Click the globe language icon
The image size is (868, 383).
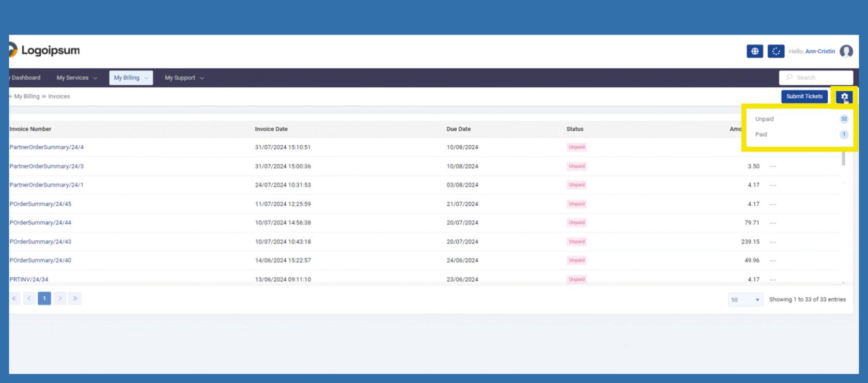(x=754, y=51)
